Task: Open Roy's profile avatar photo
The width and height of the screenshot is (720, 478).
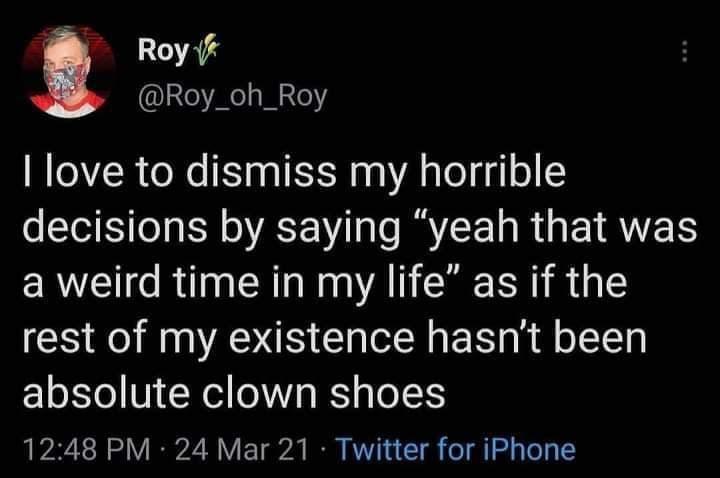Action: click(68, 72)
